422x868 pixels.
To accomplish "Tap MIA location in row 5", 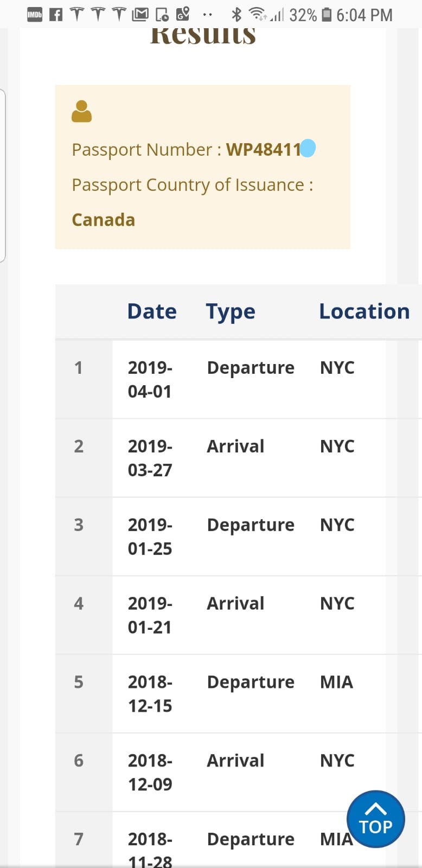I will 336,682.
